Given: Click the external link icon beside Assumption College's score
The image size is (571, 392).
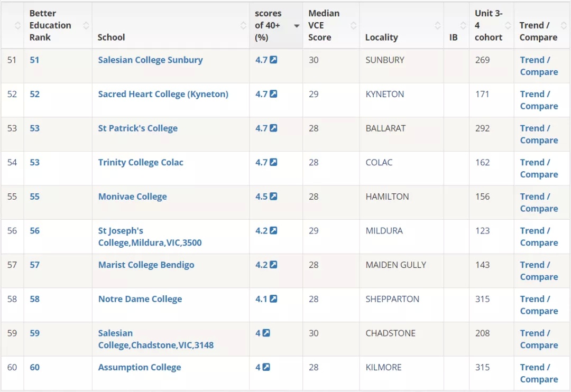Looking at the screenshot, I should tap(266, 367).
